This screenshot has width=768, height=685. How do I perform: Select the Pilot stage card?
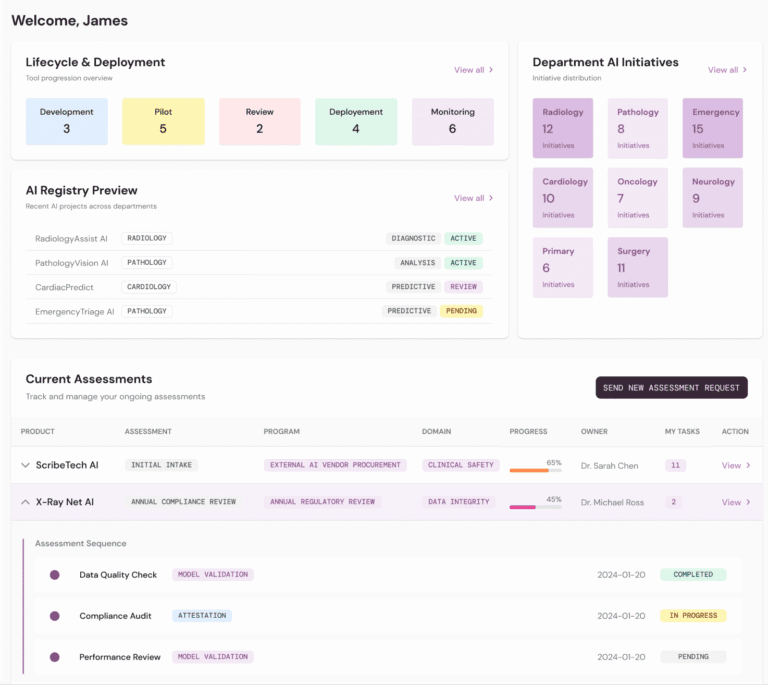pyautogui.click(x=163, y=121)
